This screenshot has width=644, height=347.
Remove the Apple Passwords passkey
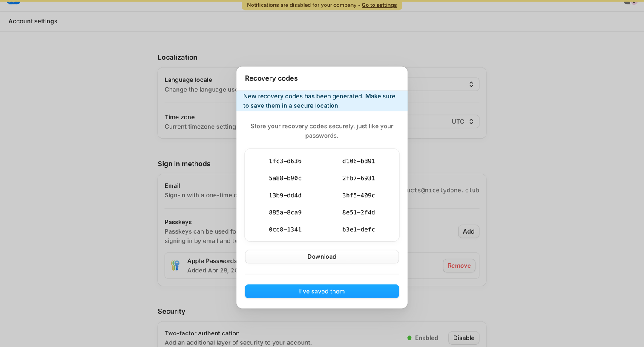click(459, 266)
